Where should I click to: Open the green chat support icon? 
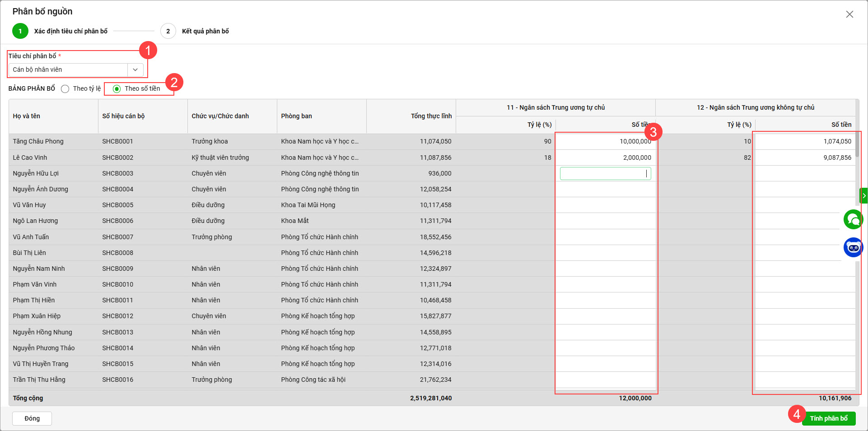coord(853,220)
